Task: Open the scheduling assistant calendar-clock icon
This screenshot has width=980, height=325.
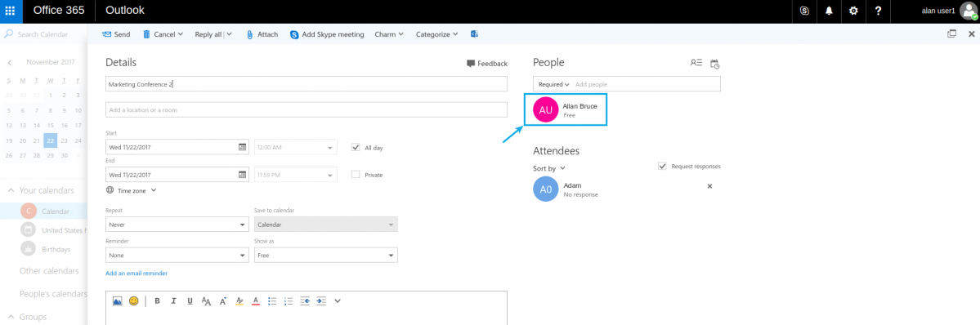Action: [715, 64]
